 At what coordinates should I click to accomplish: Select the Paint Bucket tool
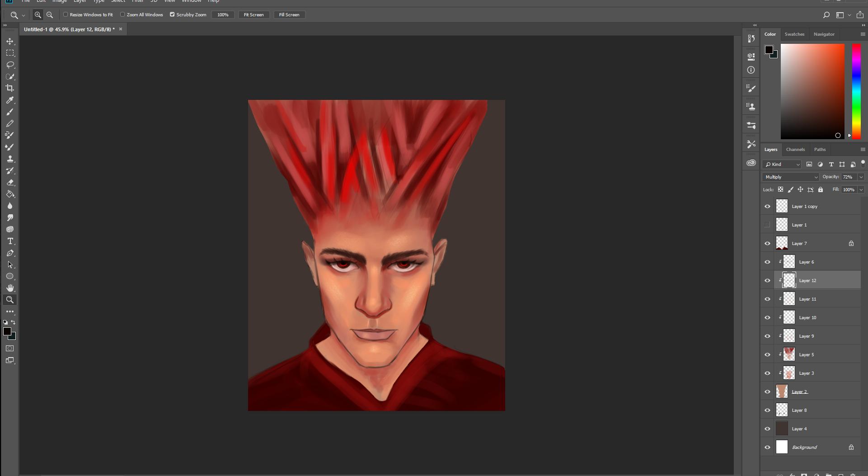click(x=10, y=194)
